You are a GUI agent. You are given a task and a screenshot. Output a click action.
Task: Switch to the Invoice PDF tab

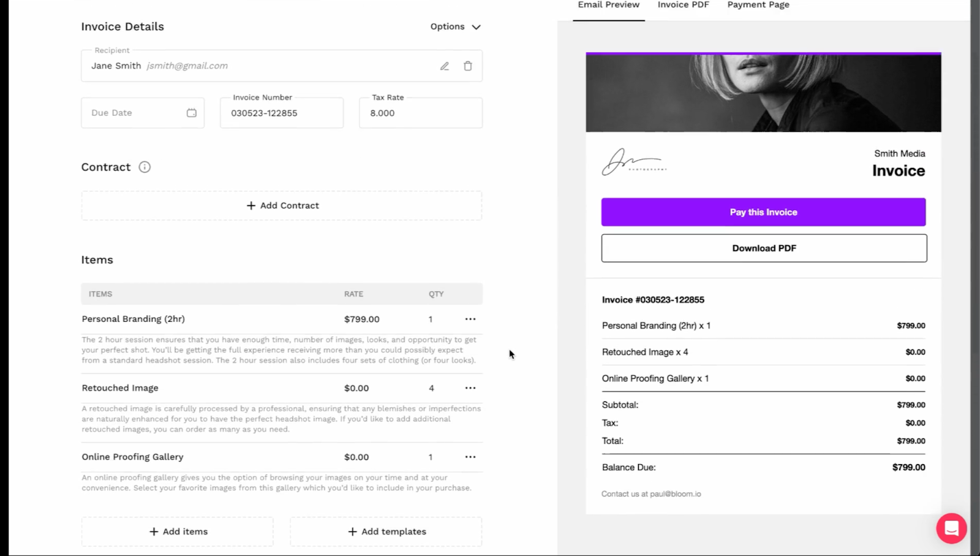[683, 5]
